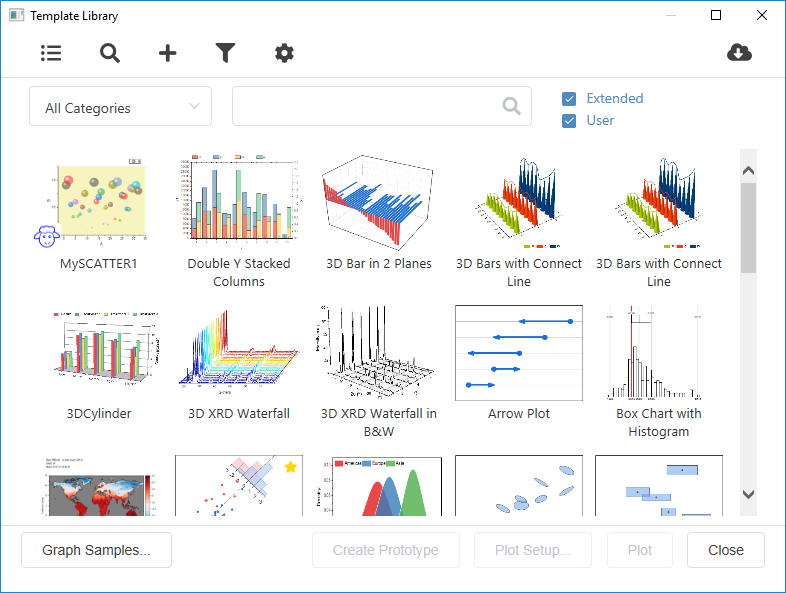This screenshot has width=786, height=593.
Task: Click in the template search field
Action: pos(365,107)
